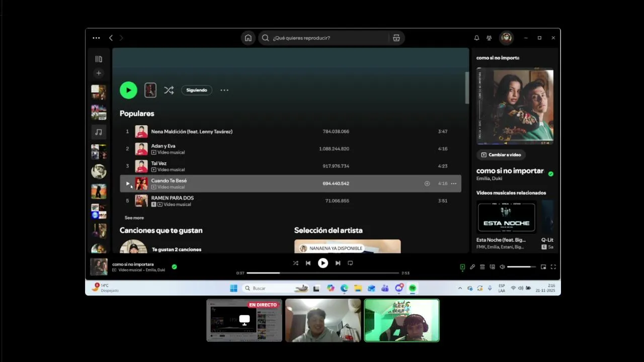Click the artist preview thumbnail beside play
The image size is (644, 362).
150,90
